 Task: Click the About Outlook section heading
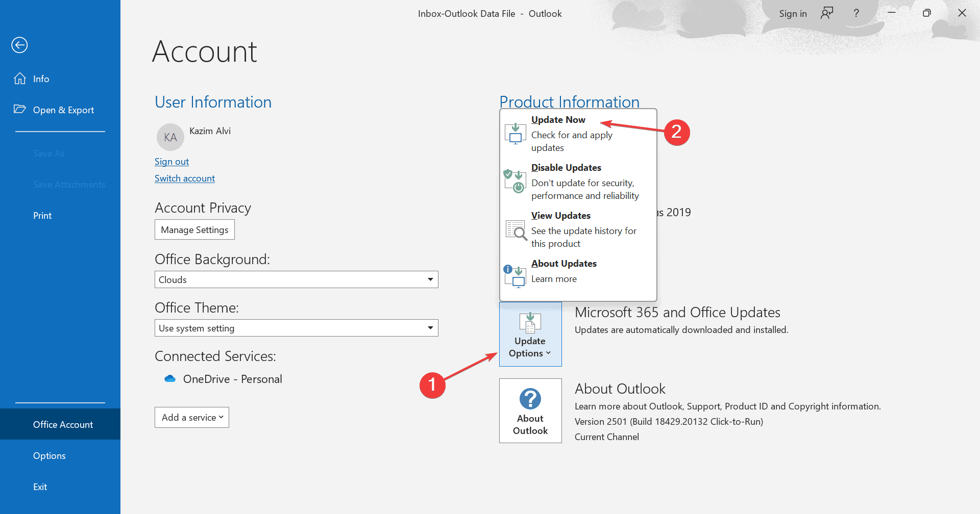(620, 389)
